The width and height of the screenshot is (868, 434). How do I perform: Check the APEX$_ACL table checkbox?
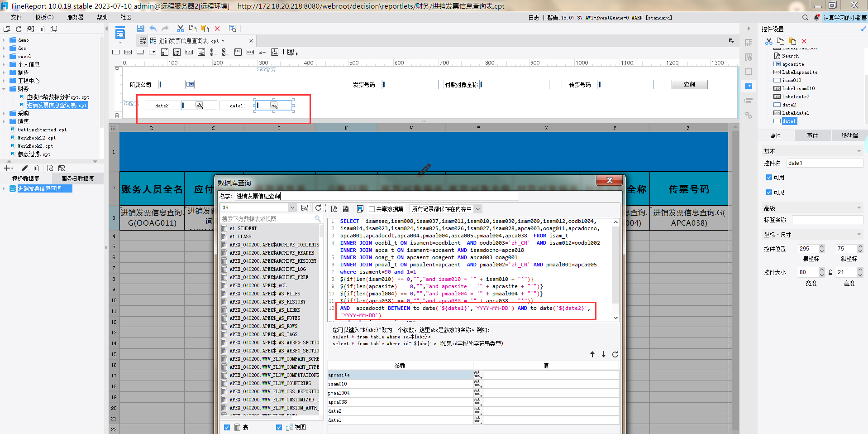point(224,285)
